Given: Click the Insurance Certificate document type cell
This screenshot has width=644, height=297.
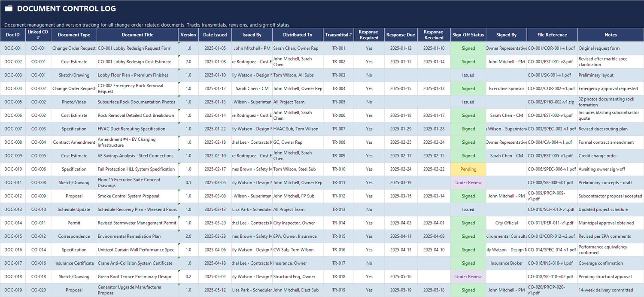Looking at the screenshot, I should (x=74, y=263).
